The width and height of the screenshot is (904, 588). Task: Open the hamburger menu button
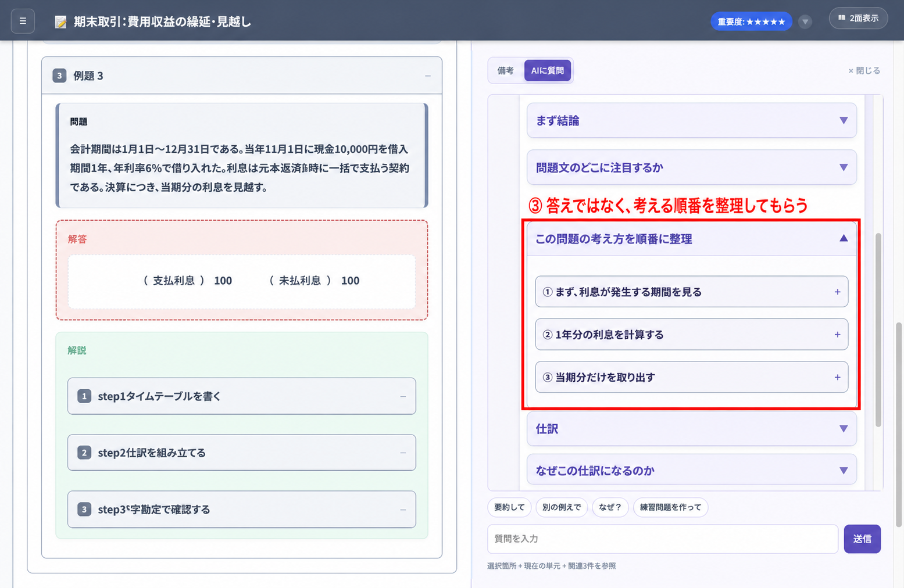coord(23,21)
